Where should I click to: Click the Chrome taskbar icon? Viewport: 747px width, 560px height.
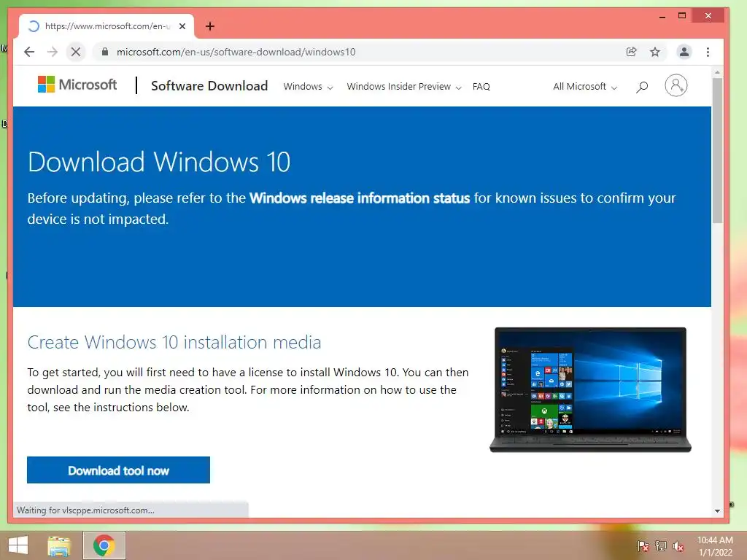(104, 545)
